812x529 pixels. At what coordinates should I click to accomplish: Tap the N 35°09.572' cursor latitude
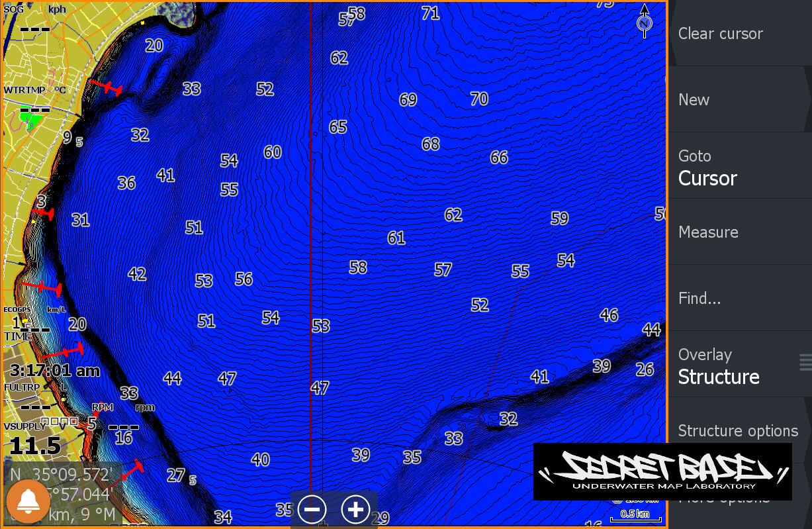pyautogui.click(x=63, y=474)
